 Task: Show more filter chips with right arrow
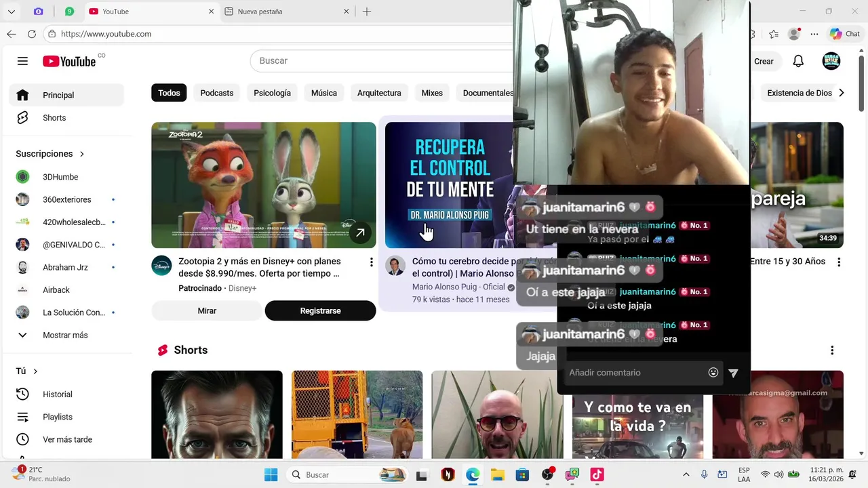[842, 93]
